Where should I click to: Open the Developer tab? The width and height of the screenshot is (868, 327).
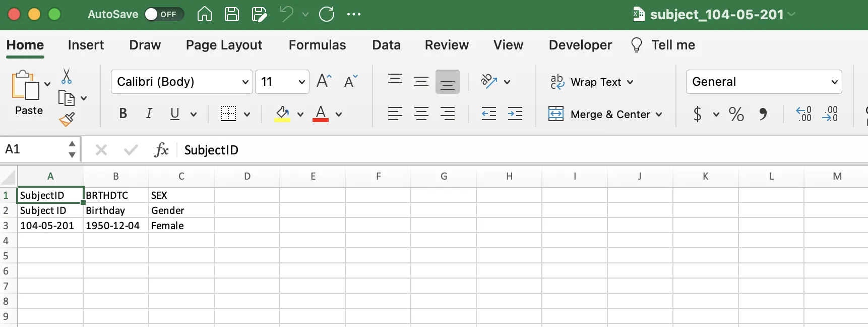click(x=580, y=45)
